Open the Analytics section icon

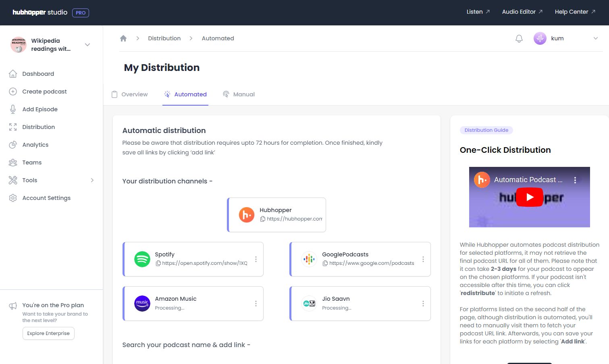click(12, 144)
